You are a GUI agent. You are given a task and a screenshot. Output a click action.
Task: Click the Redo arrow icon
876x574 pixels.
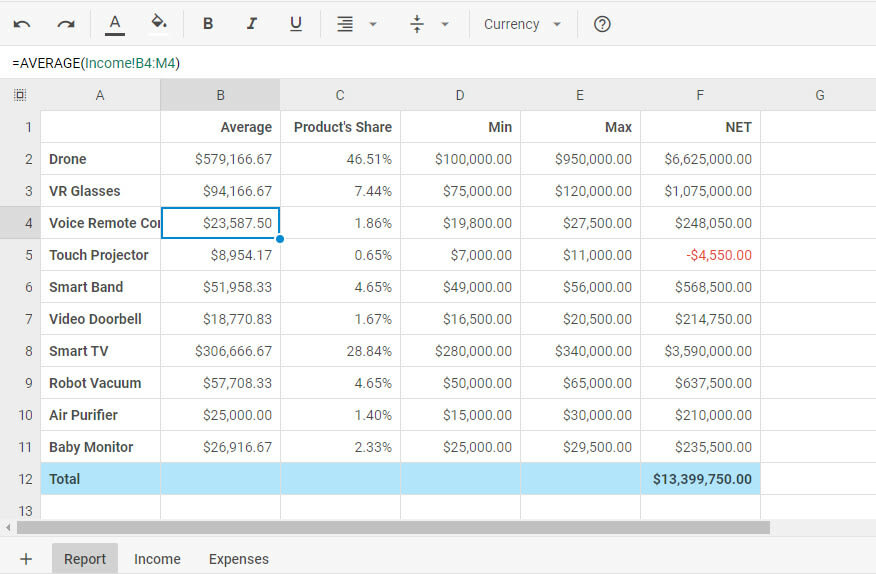tap(66, 24)
